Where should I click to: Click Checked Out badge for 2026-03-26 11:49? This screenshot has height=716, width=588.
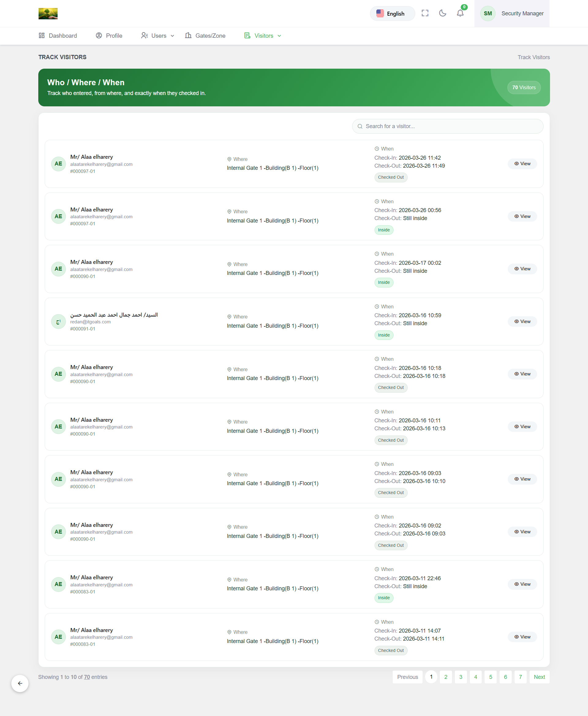tap(391, 177)
